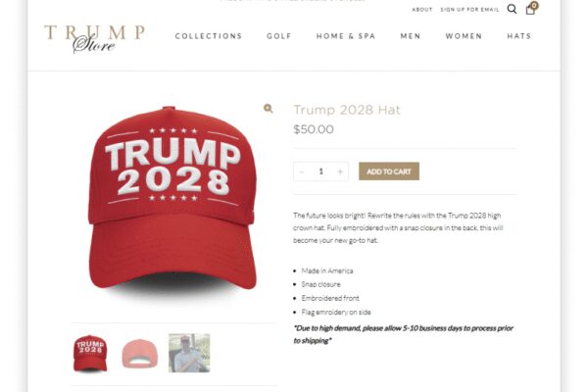Open the Collections menu
Image resolution: width=588 pixels, height=392 pixels.
tap(209, 36)
